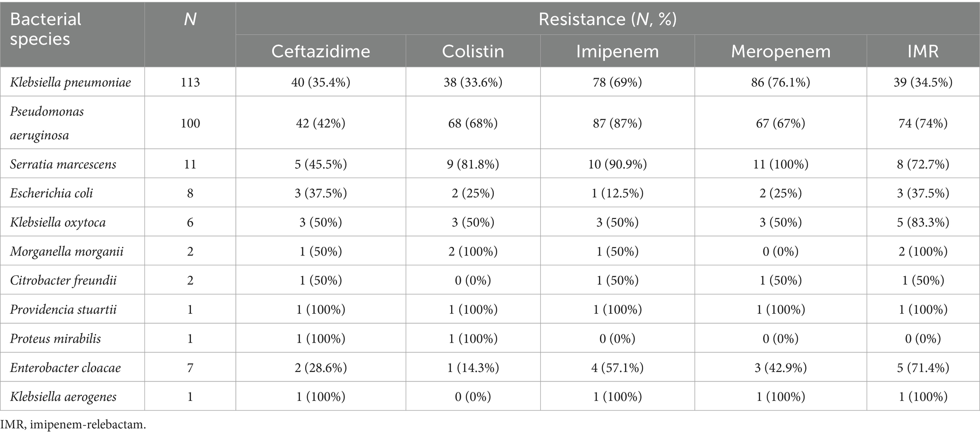
Task: Click the Resistance (N, %) header
Action: pyautogui.click(x=607, y=19)
